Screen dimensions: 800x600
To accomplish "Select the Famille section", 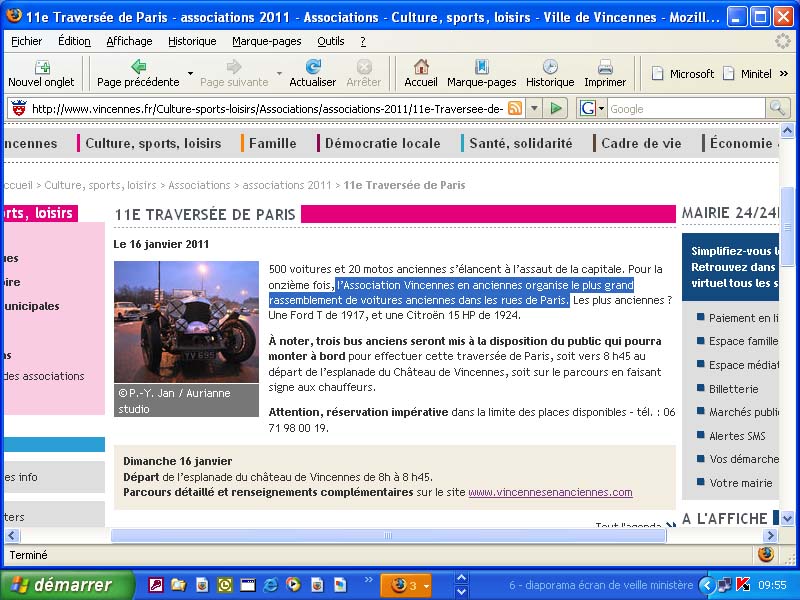I will (x=272, y=143).
